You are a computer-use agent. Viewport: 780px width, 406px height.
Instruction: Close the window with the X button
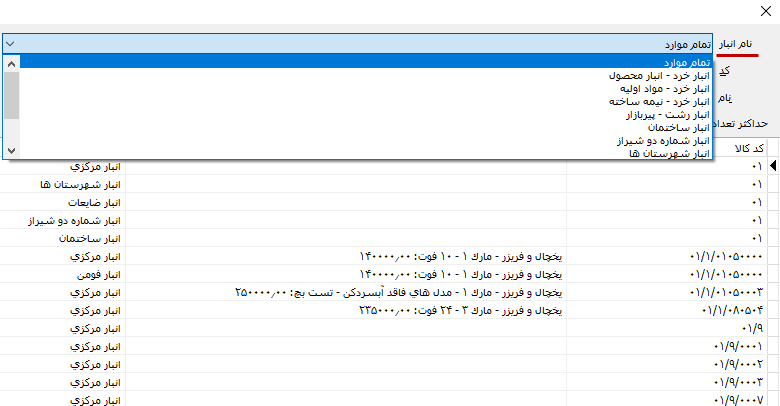tap(766, 11)
